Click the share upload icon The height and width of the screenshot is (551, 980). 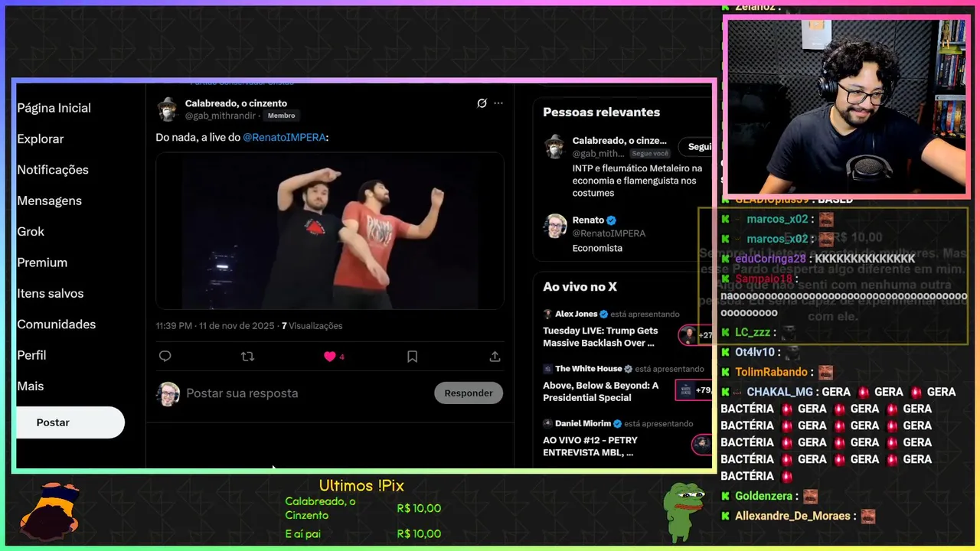(495, 357)
